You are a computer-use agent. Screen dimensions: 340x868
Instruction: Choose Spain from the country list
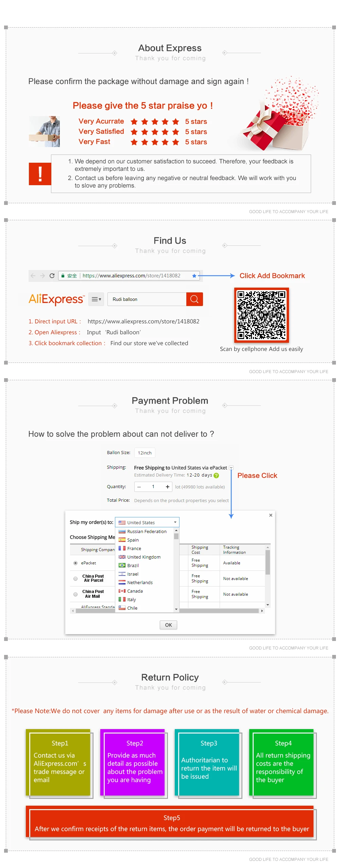pyautogui.click(x=144, y=540)
